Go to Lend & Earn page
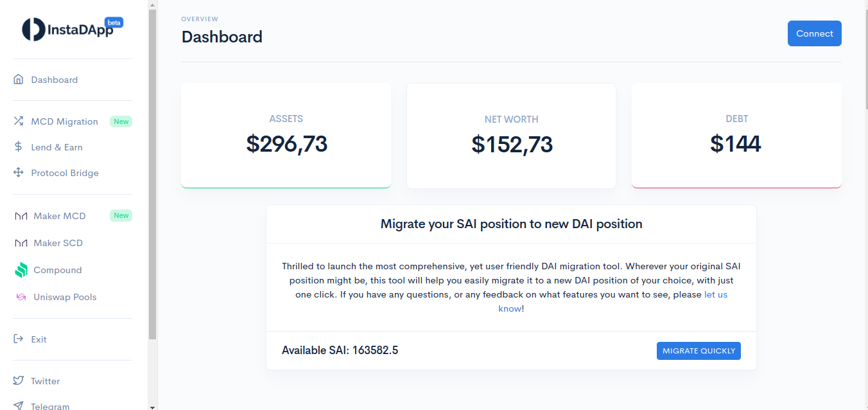The height and width of the screenshot is (410, 868). pos(56,147)
